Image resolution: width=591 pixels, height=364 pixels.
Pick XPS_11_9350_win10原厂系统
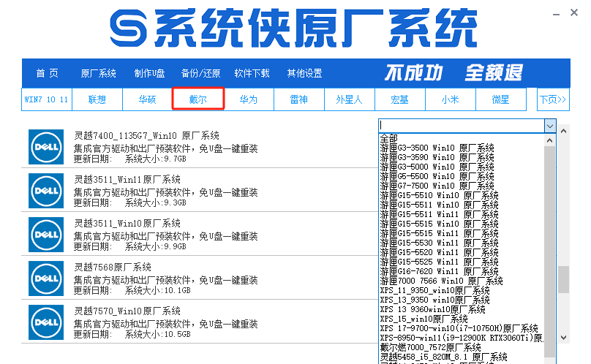[x=462, y=290]
